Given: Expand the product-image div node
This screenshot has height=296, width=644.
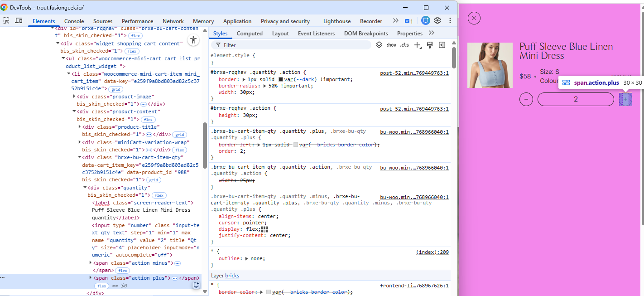Looking at the screenshot, I should pos(74,97).
